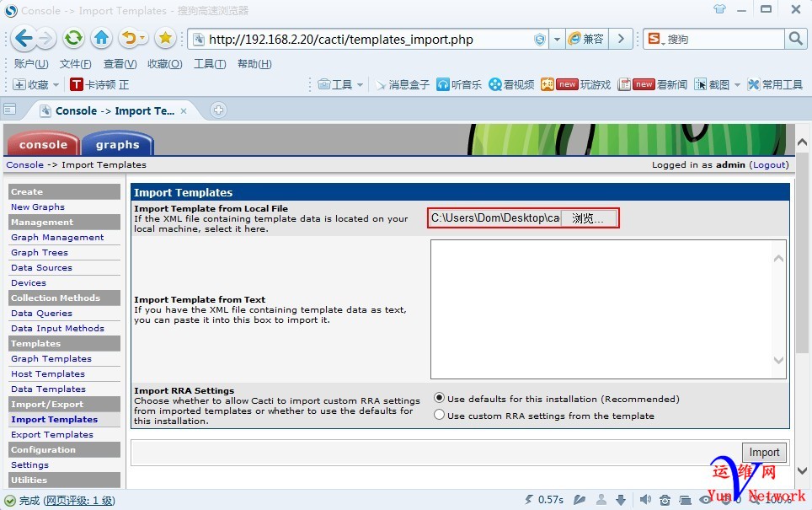Click the skin shirt icon in title bar
This screenshot has height=510, width=812.
pos(719,8)
